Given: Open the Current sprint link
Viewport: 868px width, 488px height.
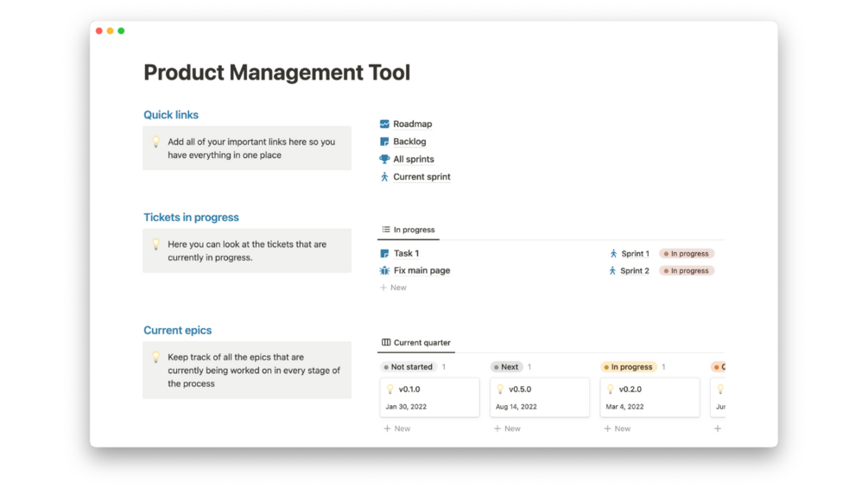Looking at the screenshot, I should (421, 177).
